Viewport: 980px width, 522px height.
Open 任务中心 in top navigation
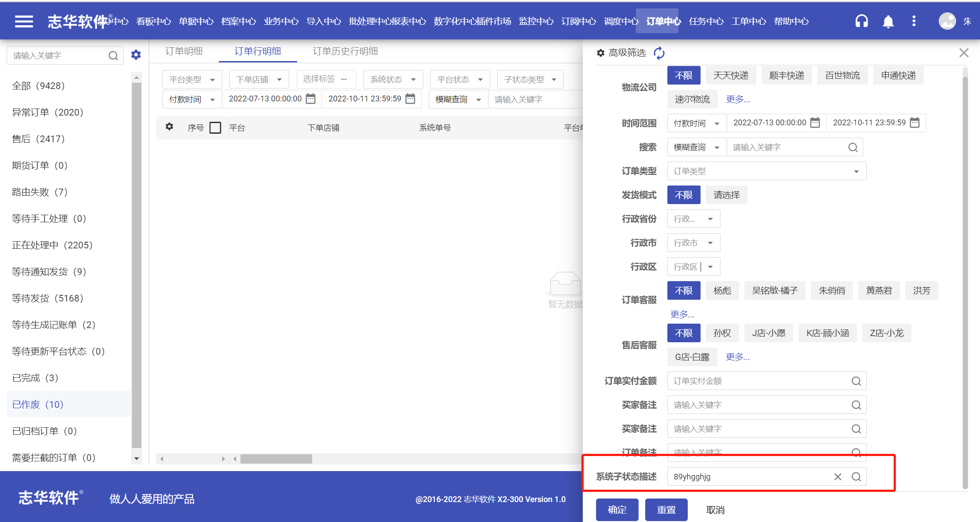point(706,21)
